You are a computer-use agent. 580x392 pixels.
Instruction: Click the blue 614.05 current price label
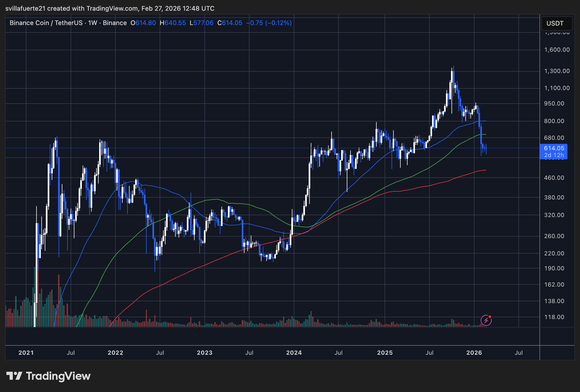(x=555, y=148)
